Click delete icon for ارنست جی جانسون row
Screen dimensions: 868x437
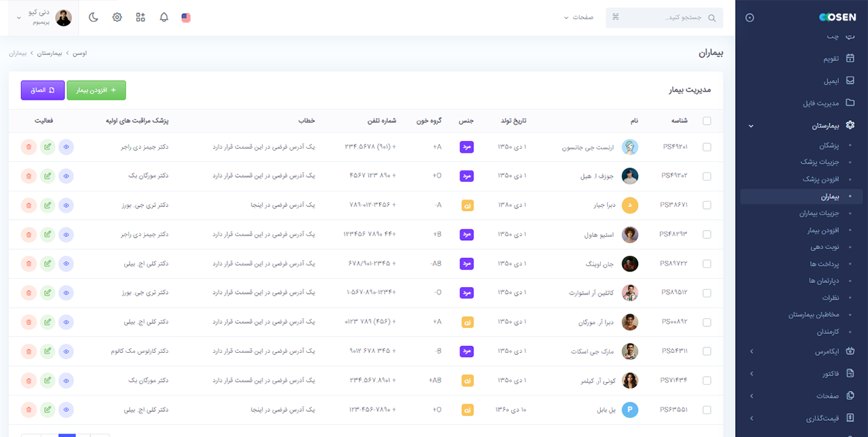click(28, 147)
